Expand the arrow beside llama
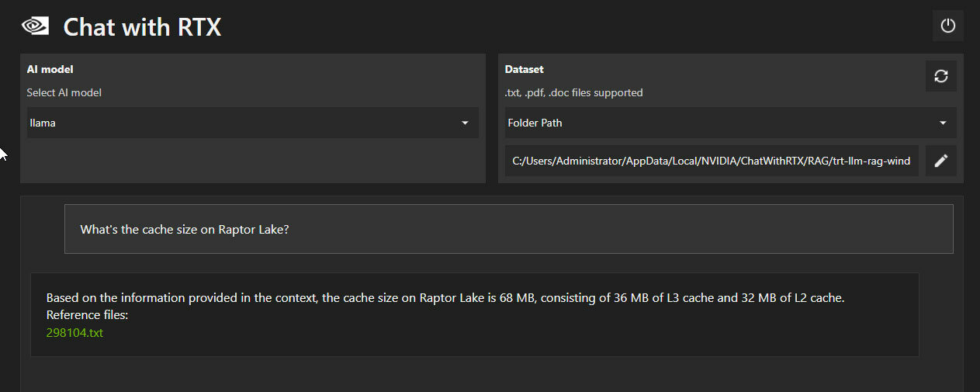980x392 pixels. 465,123
